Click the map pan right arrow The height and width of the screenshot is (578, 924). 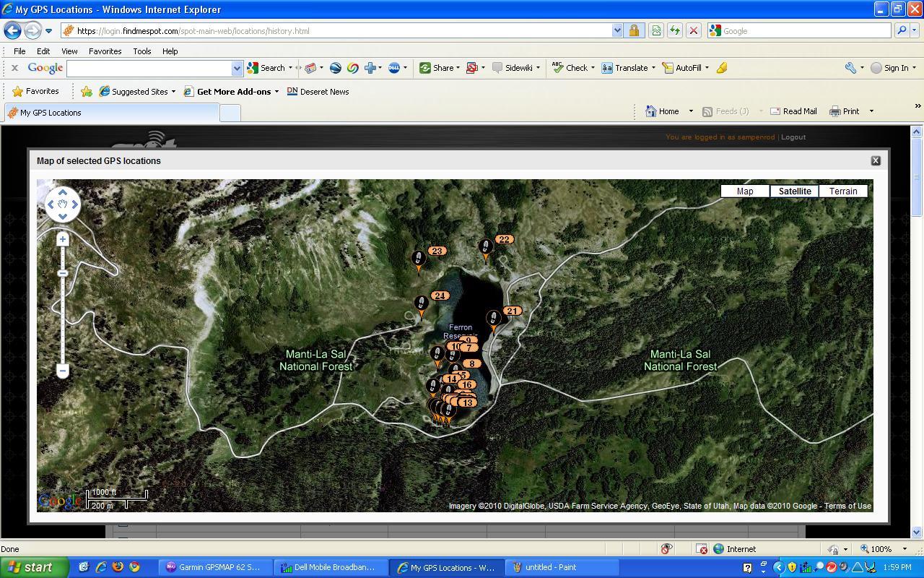pos(74,204)
